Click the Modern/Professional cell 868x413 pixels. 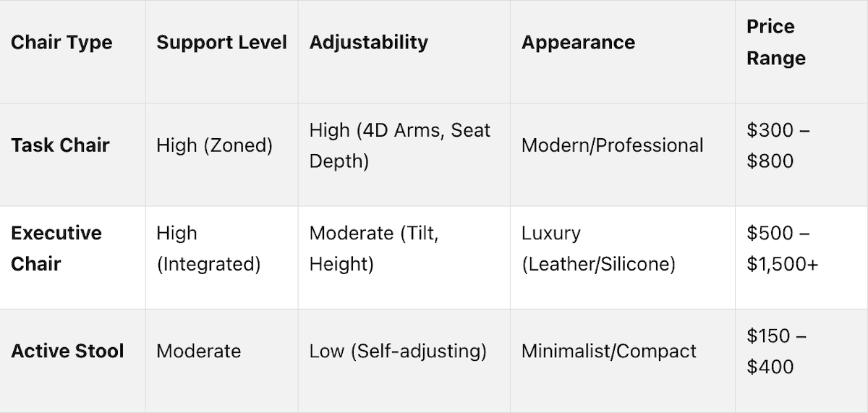(612, 145)
